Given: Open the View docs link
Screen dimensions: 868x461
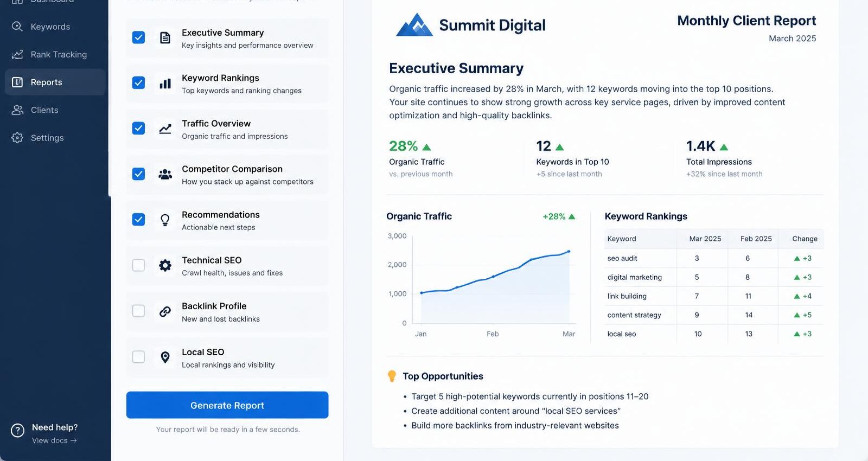Looking at the screenshot, I should 54,440.
